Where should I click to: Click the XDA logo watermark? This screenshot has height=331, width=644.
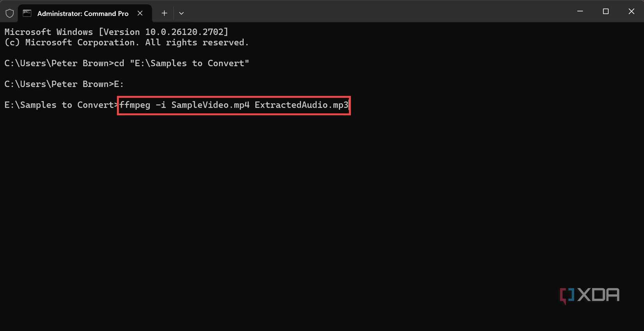click(589, 295)
